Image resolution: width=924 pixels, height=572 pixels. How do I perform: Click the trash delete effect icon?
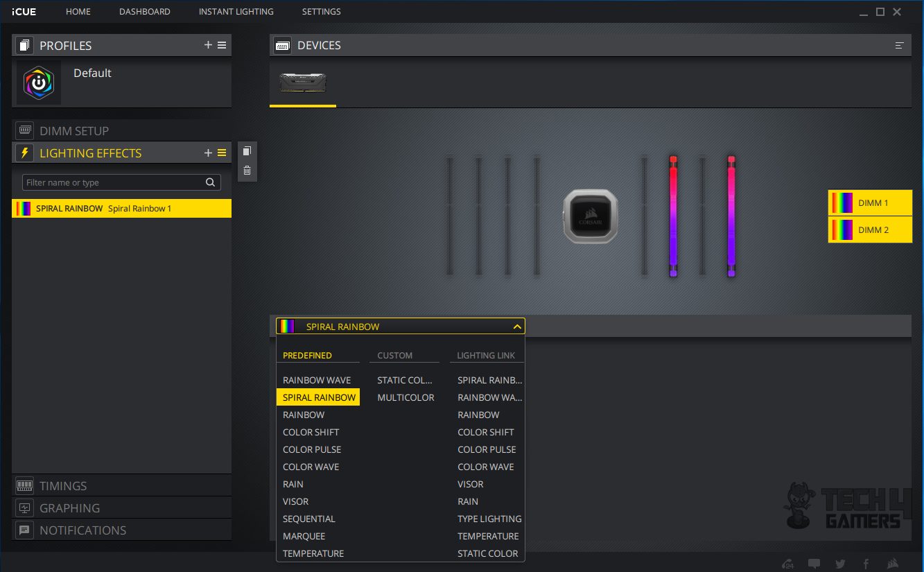[x=247, y=171]
